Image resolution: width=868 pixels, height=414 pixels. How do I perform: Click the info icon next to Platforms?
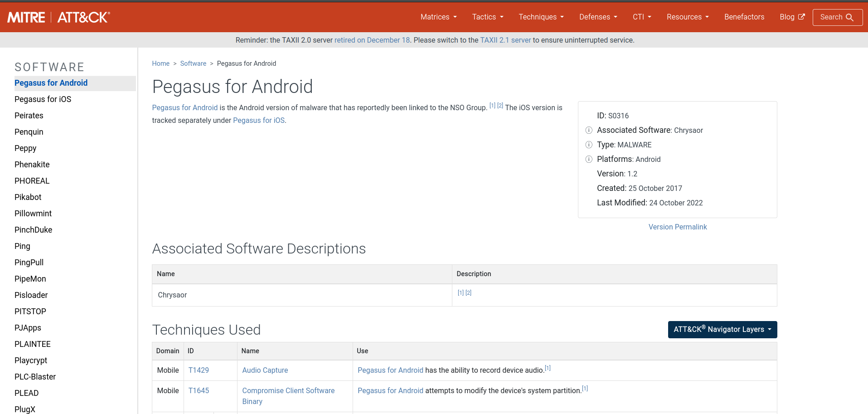tap(589, 160)
